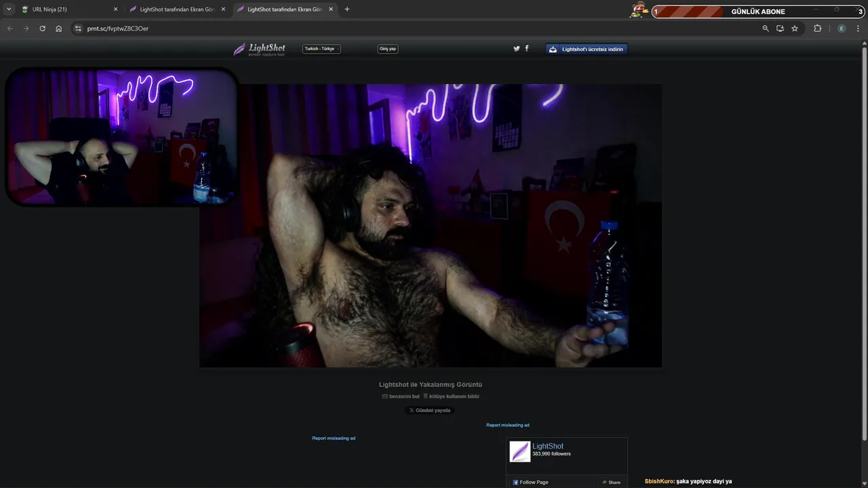
Task: View site information icon in address bar
Action: [x=78, y=28]
